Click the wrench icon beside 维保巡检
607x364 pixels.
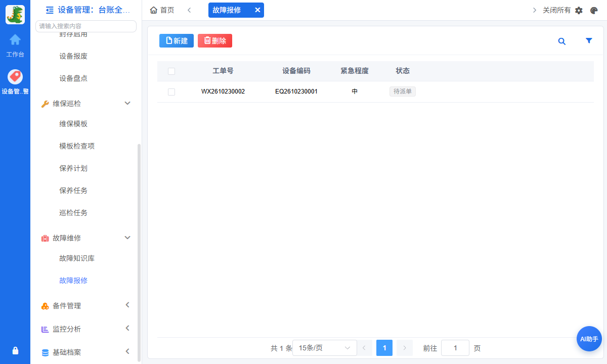(45, 104)
